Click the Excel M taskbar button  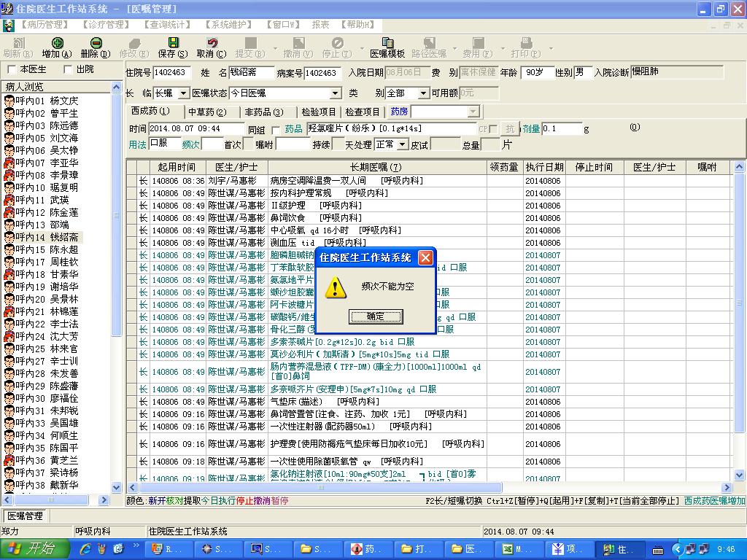click(x=519, y=549)
